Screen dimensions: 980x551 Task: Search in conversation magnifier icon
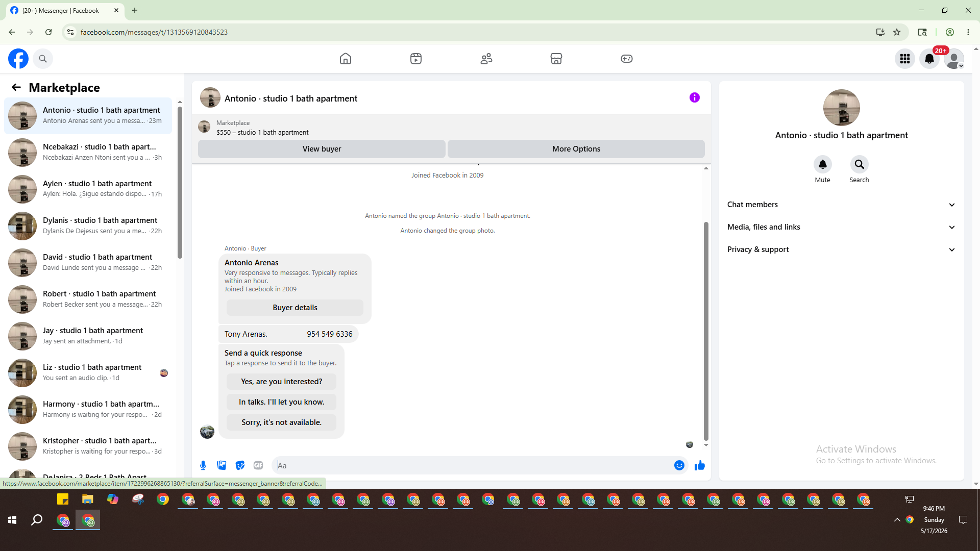click(x=860, y=164)
